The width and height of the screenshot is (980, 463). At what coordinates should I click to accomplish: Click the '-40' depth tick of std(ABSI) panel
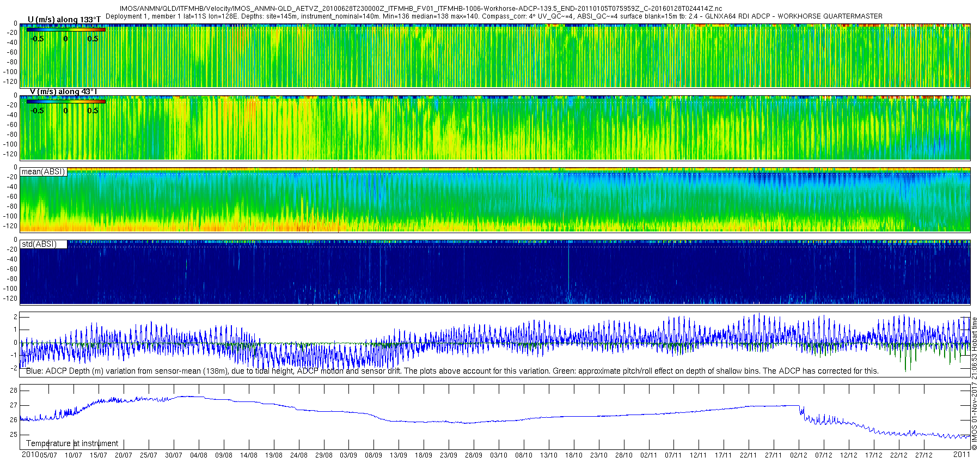coord(11,259)
